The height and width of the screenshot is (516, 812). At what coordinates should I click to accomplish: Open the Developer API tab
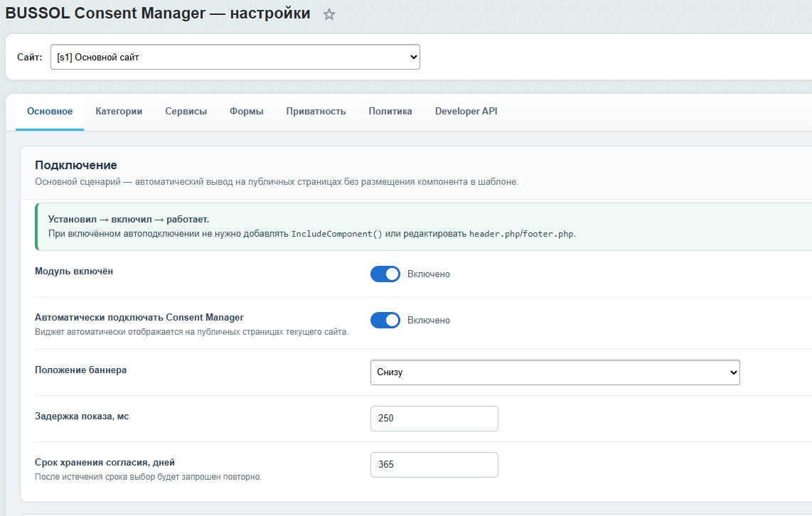[x=466, y=112]
